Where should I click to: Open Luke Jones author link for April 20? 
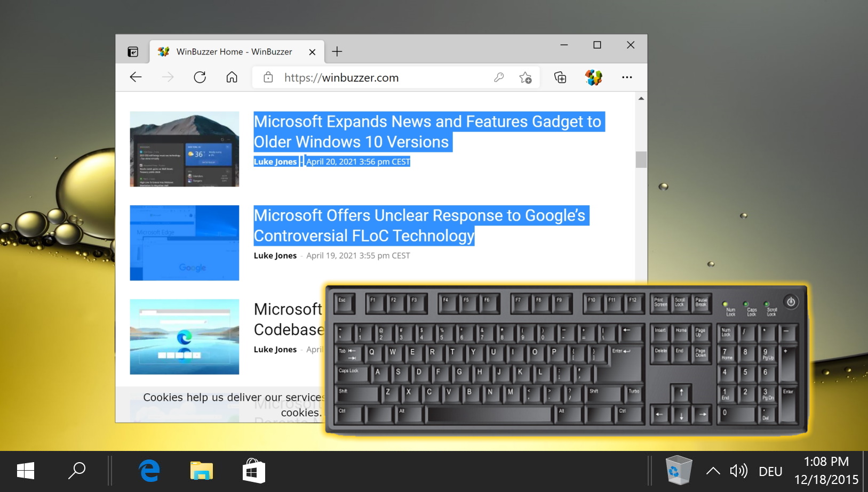point(275,162)
